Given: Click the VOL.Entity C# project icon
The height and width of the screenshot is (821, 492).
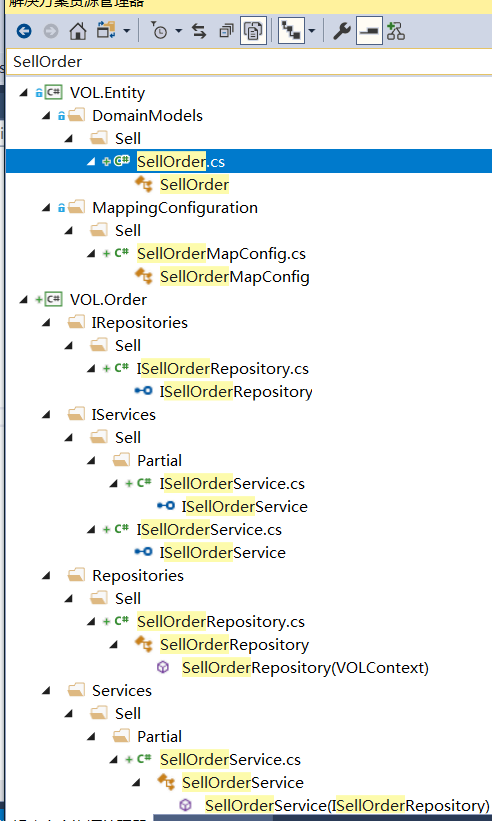Looking at the screenshot, I should [53, 93].
